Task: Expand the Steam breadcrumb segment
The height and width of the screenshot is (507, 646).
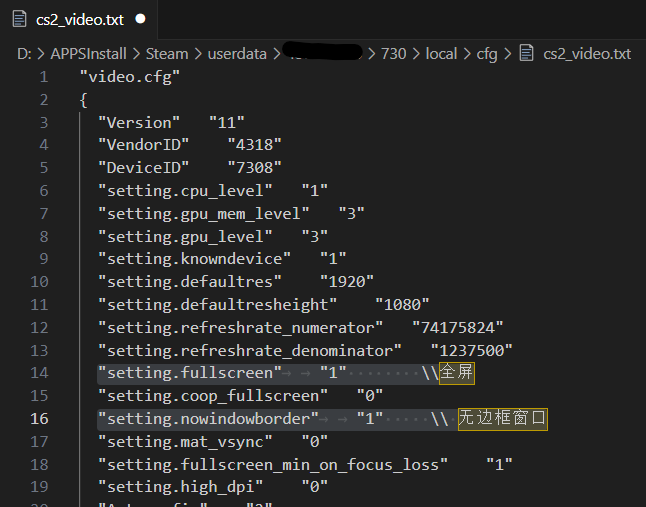Action: [167, 54]
